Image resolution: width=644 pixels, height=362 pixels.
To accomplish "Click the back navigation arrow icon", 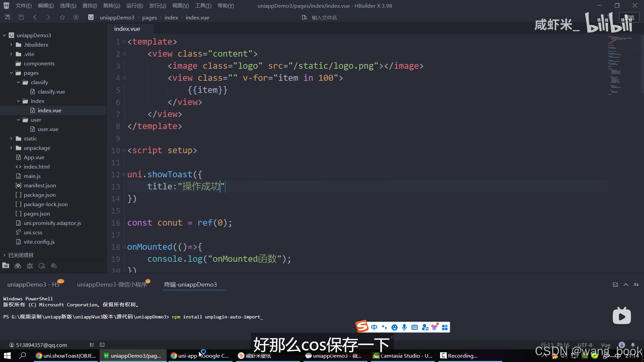I will tap(35, 18).
